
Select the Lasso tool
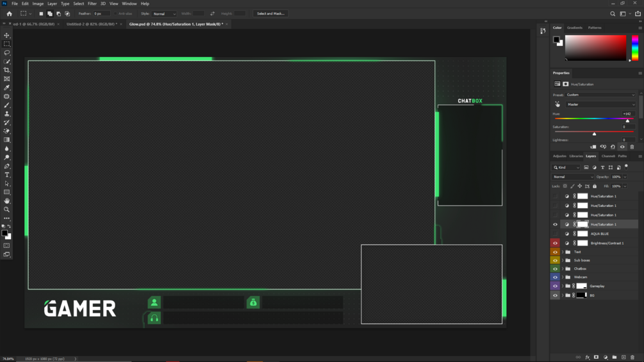tap(6, 53)
